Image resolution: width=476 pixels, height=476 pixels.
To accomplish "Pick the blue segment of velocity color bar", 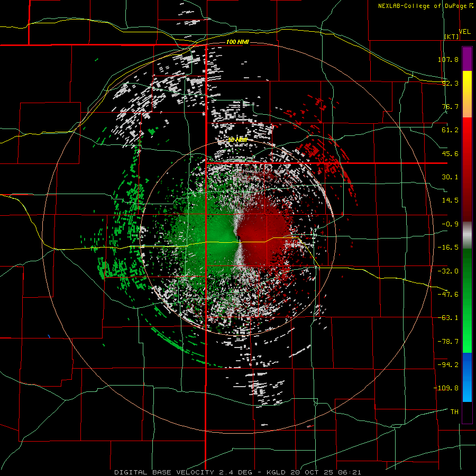I will click(467, 377).
